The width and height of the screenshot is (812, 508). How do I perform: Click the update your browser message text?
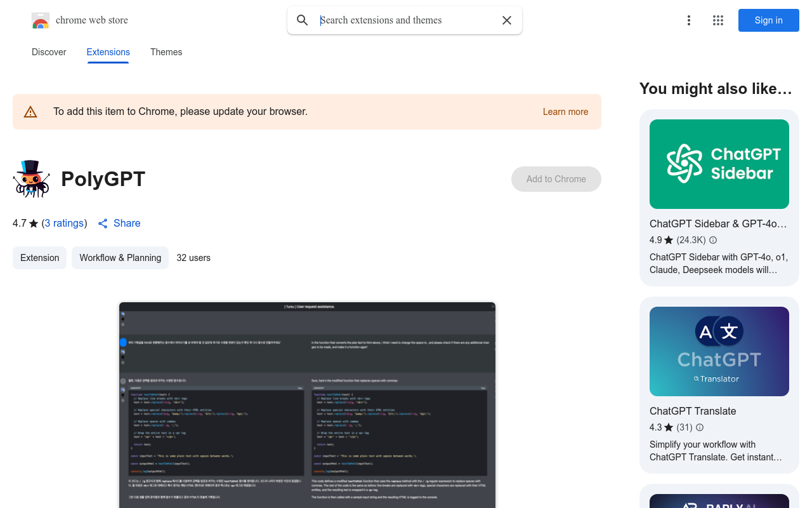coord(180,112)
